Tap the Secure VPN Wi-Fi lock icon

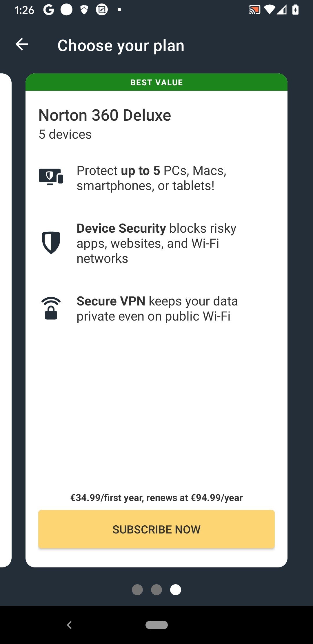tap(51, 308)
